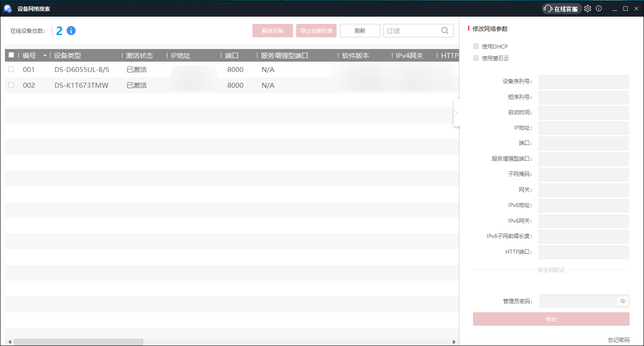
Task: Click N/A cell in device 002 row
Action: coord(268,85)
